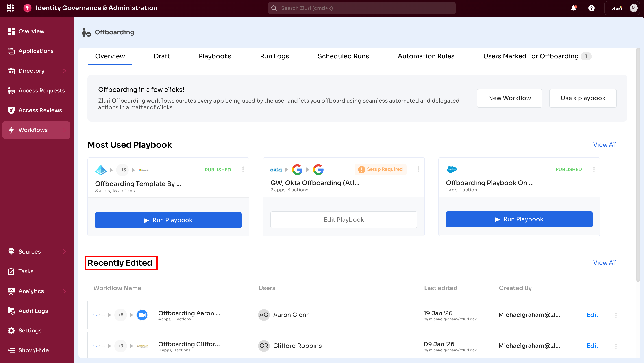Open kebab menu for Offboarding Aaron row
Image resolution: width=644 pixels, height=363 pixels.
616,315
